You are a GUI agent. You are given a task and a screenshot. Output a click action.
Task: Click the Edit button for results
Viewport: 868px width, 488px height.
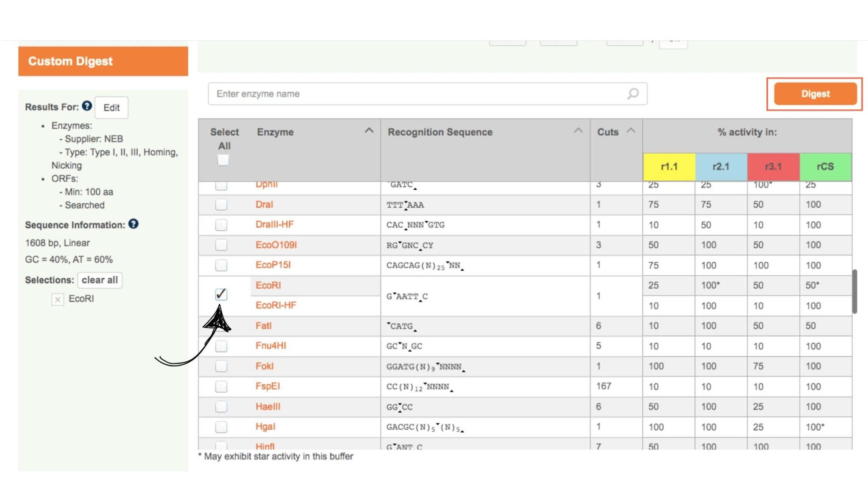click(111, 108)
